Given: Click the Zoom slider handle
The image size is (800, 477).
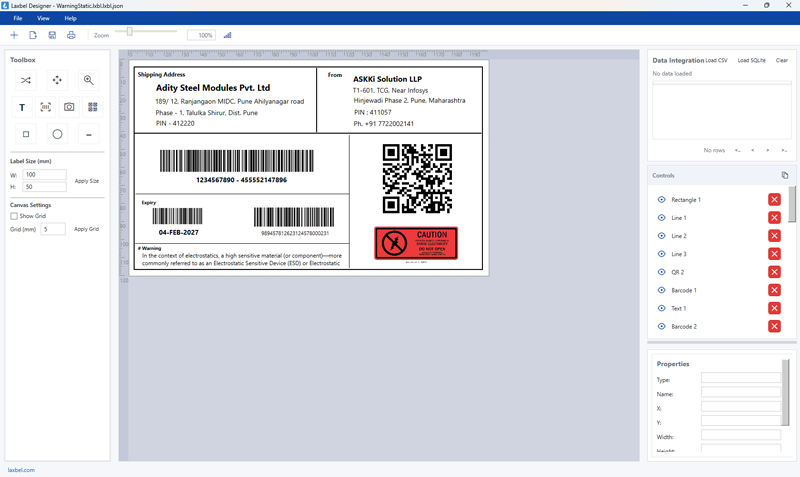Looking at the screenshot, I should pos(130,32).
